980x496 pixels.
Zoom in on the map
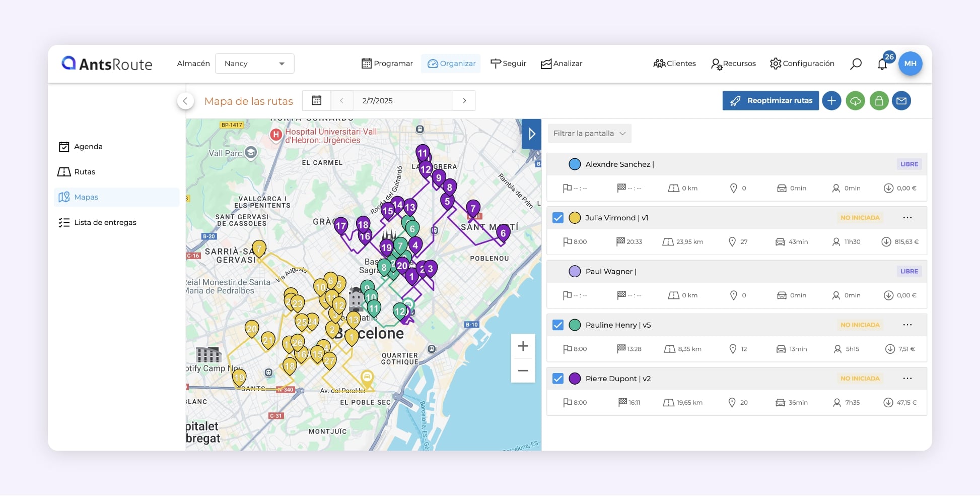coord(523,346)
